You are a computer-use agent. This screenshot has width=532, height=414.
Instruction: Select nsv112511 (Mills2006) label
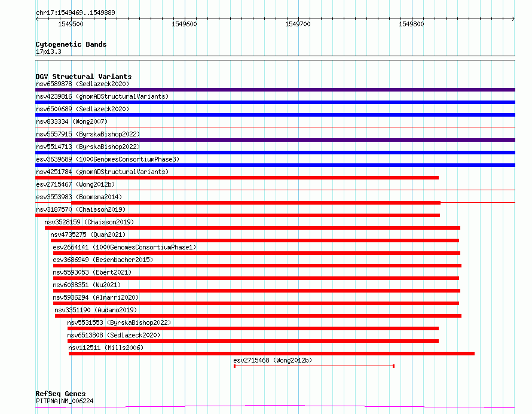[x=106, y=348]
